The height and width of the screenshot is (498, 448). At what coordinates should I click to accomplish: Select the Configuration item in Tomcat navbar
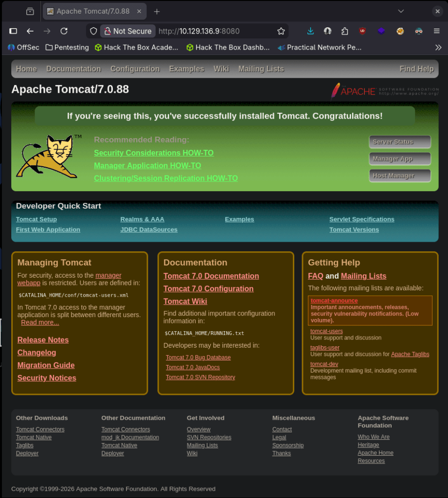coord(135,69)
